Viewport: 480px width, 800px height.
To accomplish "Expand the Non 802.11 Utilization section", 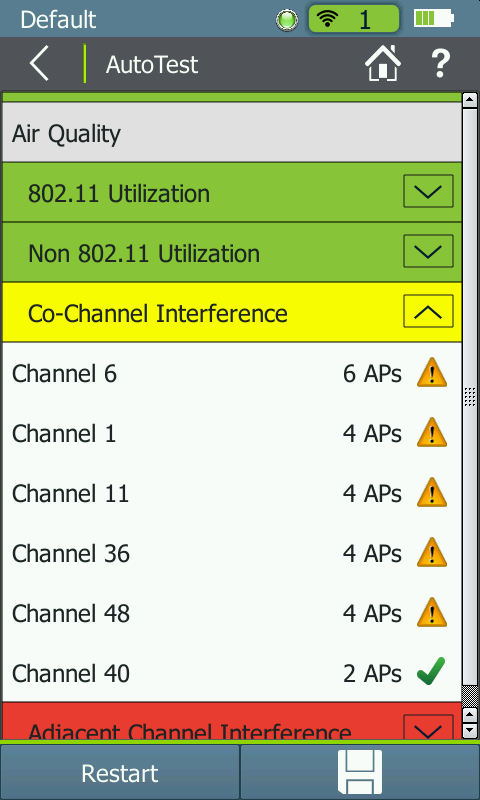I will [x=428, y=251].
